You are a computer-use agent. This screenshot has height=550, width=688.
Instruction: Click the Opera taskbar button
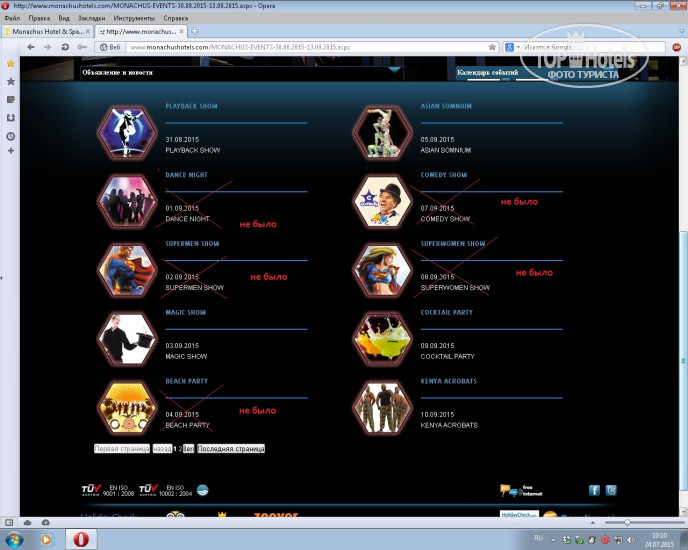coord(81,539)
